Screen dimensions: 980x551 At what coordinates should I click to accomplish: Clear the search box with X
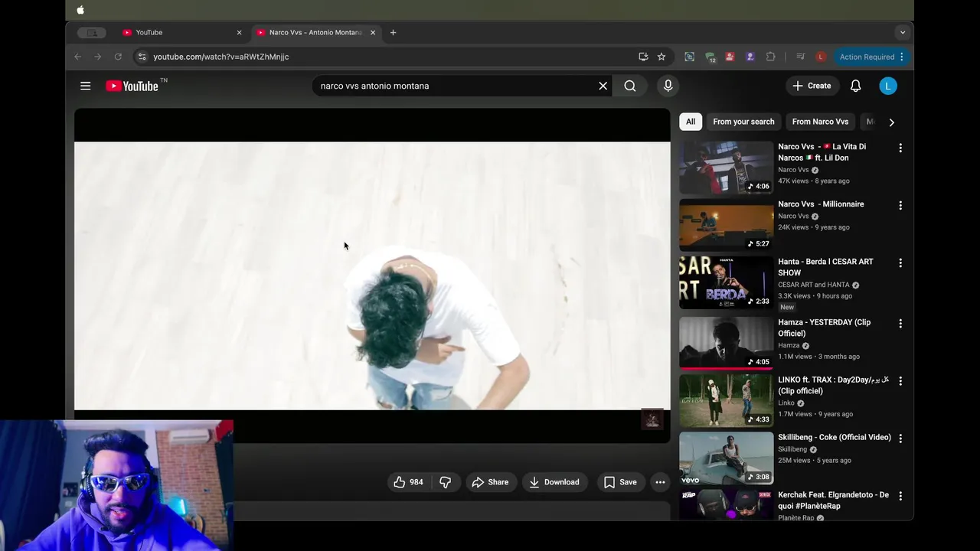pyautogui.click(x=603, y=86)
